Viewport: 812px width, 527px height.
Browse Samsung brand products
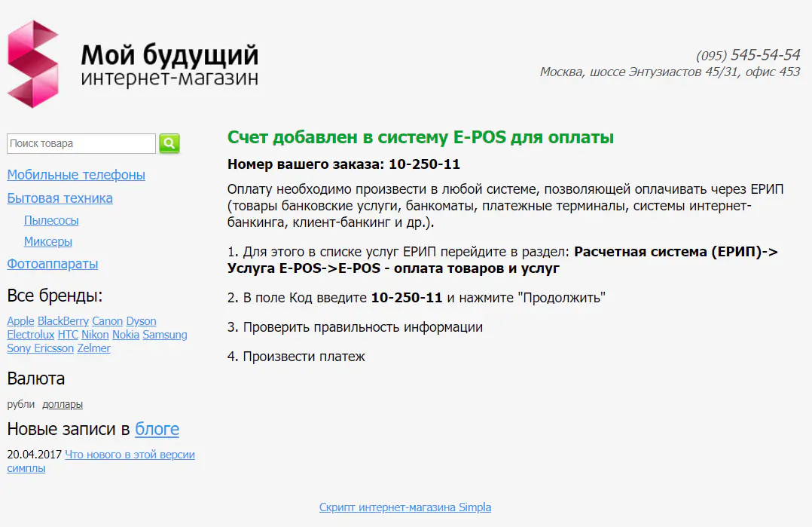[165, 334]
